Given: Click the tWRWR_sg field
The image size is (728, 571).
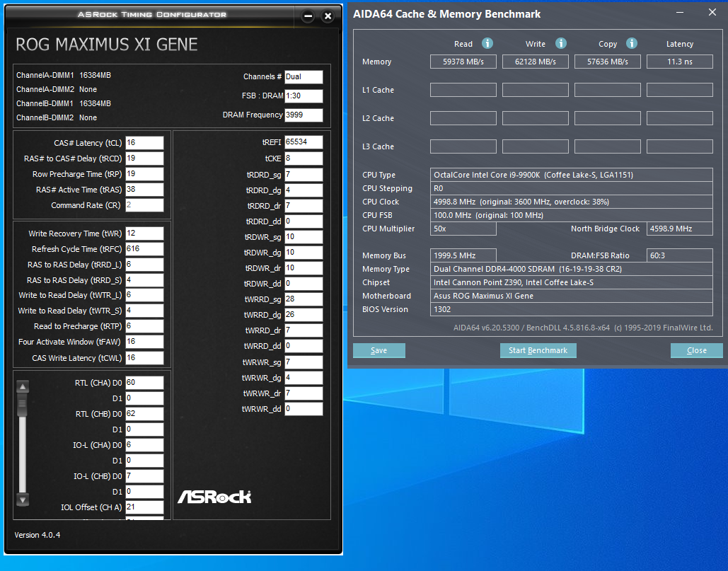Looking at the screenshot, I should (304, 362).
